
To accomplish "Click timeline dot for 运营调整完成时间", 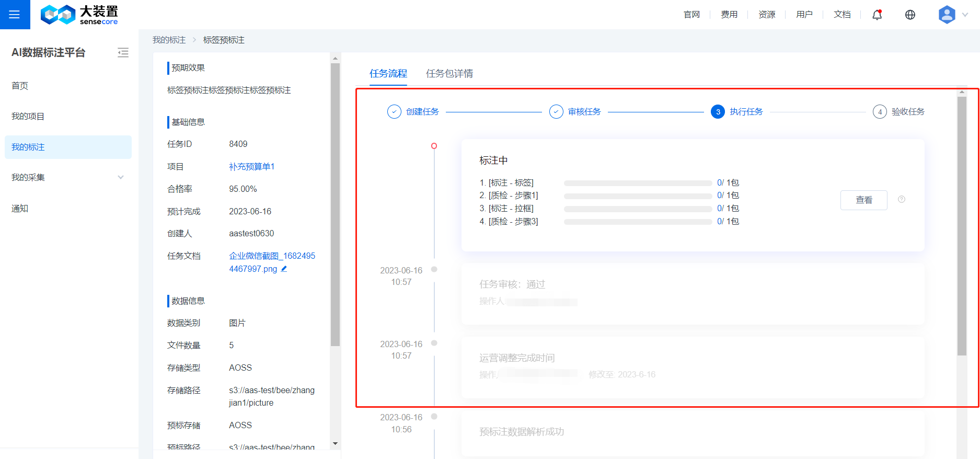I will pyautogui.click(x=434, y=343).
